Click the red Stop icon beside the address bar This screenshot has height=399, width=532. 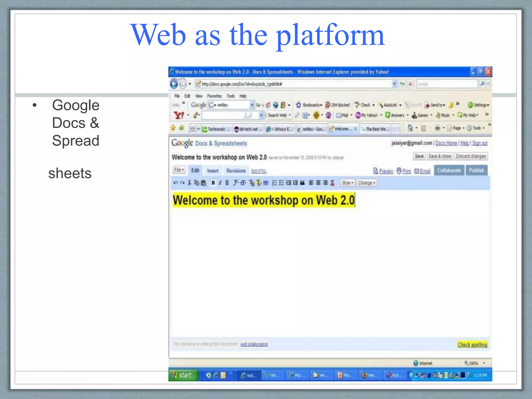click(x=410, y=84)
